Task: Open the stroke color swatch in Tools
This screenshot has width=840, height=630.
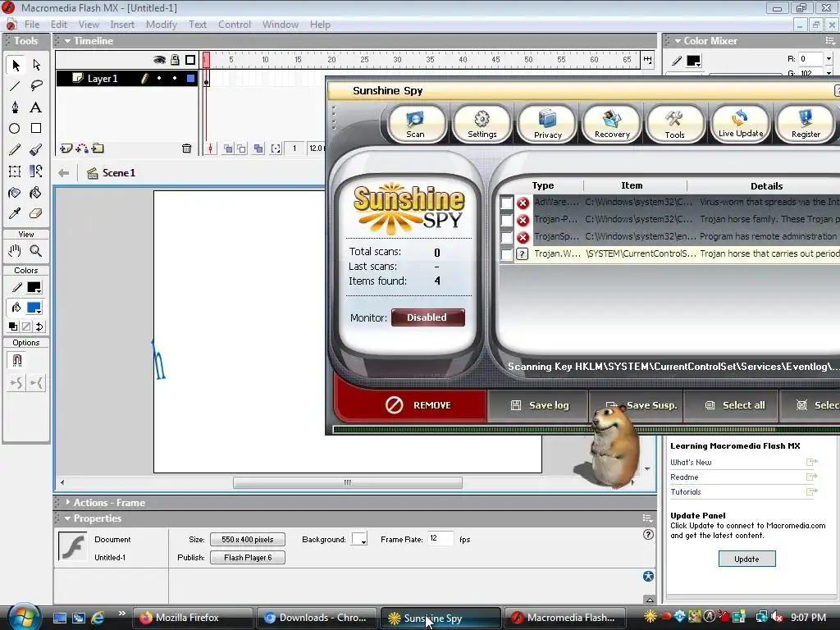Action: pos(34,288)
